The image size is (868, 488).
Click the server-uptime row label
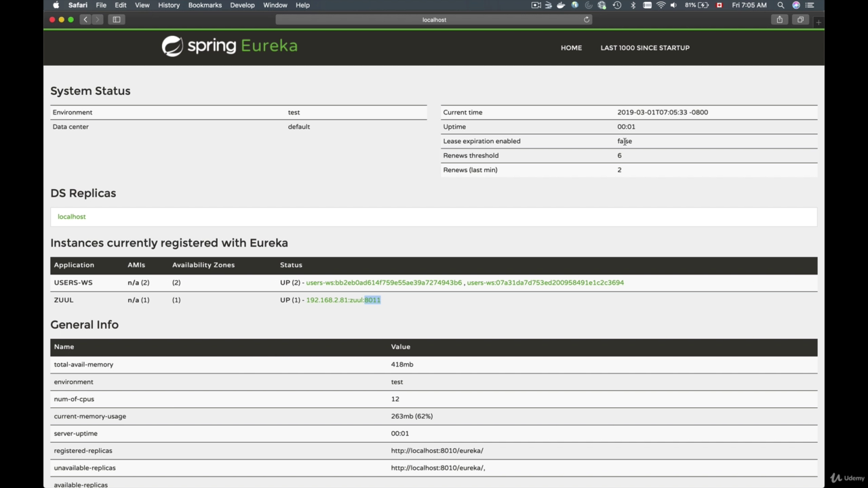[76, 433]
